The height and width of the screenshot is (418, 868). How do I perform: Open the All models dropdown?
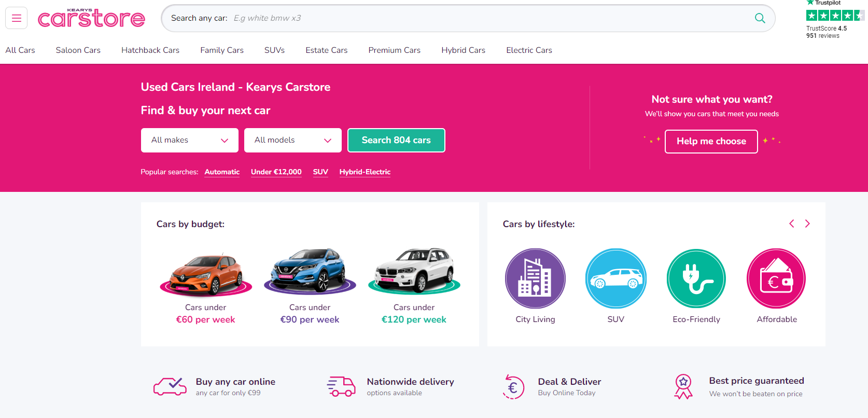pyautogui.click(x=292, y=141)
